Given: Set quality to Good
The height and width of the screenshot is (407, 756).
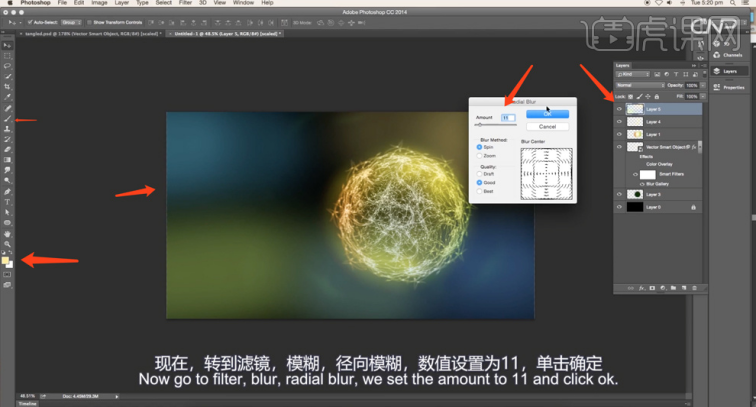Looking at the screenshot, I should (479, 182).
